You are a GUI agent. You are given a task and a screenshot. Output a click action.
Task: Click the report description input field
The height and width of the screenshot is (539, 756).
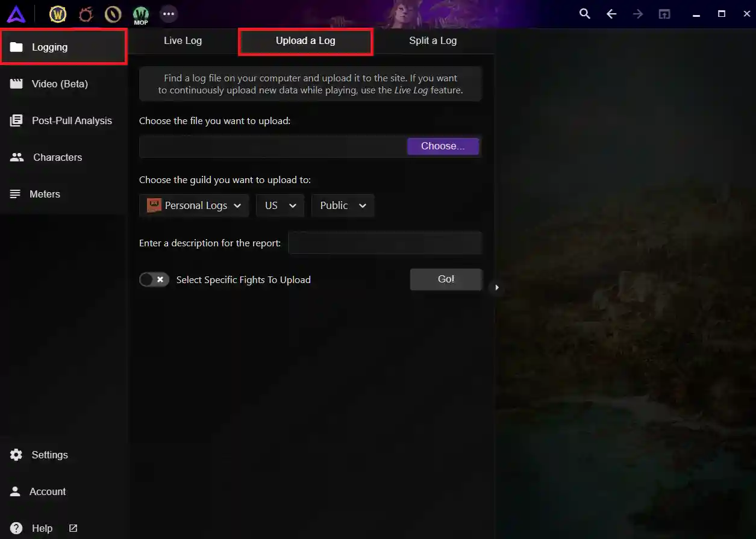coord(385,243)
